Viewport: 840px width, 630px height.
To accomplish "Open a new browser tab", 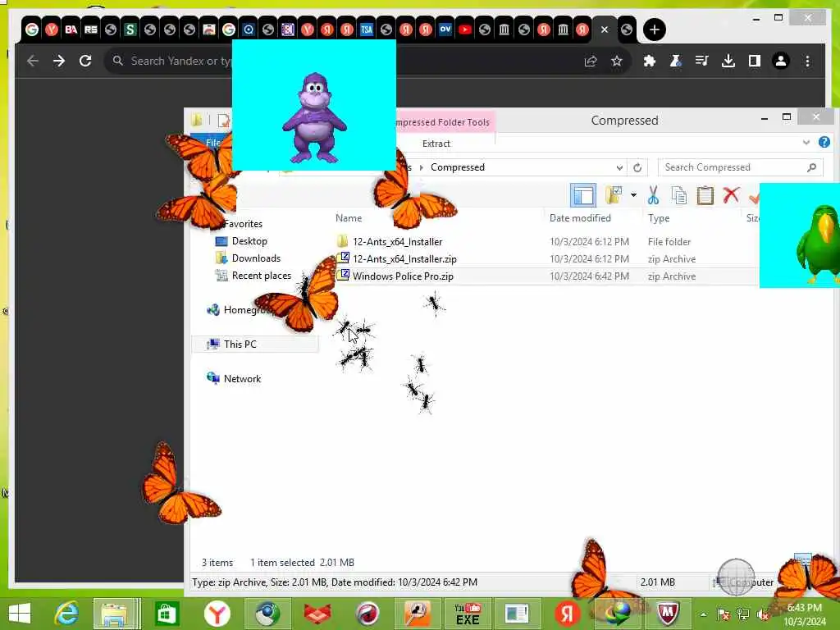I will click(x=654, y=30).
